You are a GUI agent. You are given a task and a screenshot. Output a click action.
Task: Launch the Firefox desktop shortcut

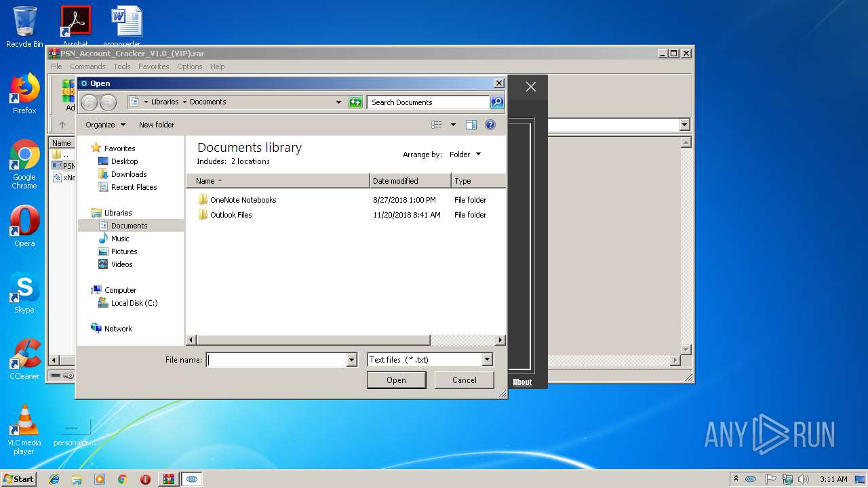coord(24,94)
